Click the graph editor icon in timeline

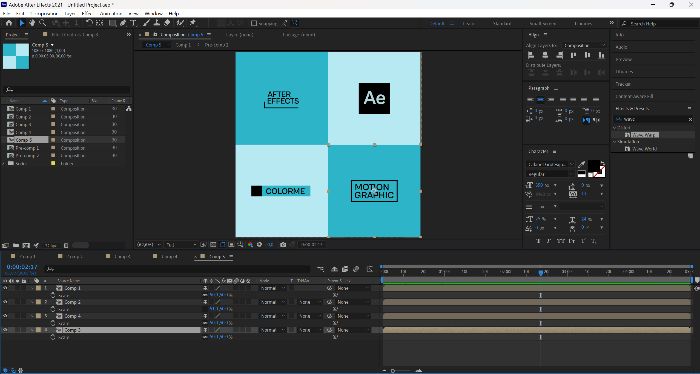370,269
